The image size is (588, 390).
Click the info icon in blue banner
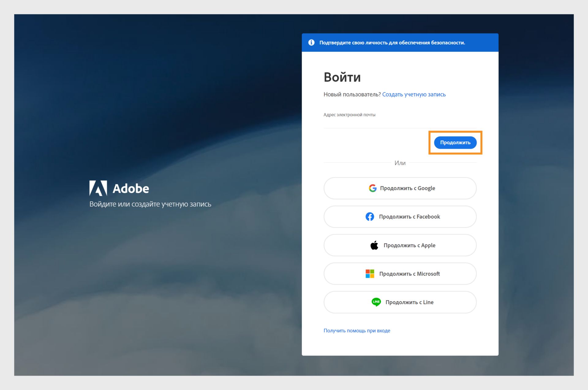pos(311,43)
